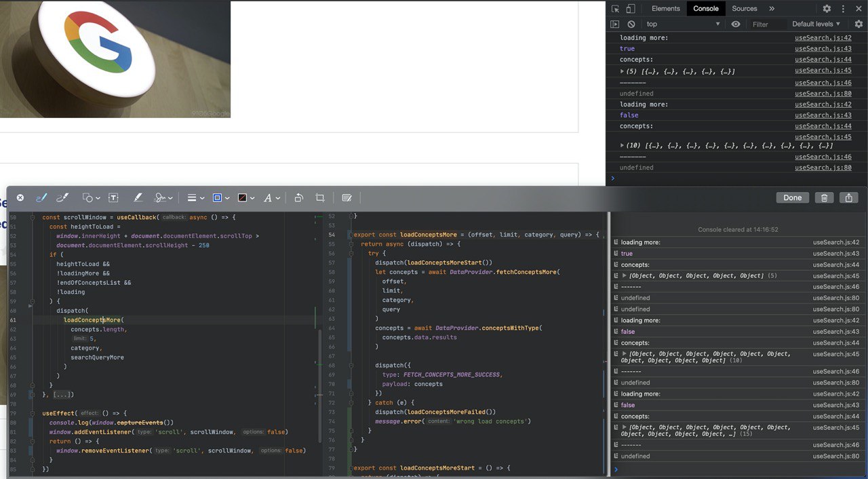Select the Draw brush tool in markup toolbar
868x479 pixels.
click(62, 197)
